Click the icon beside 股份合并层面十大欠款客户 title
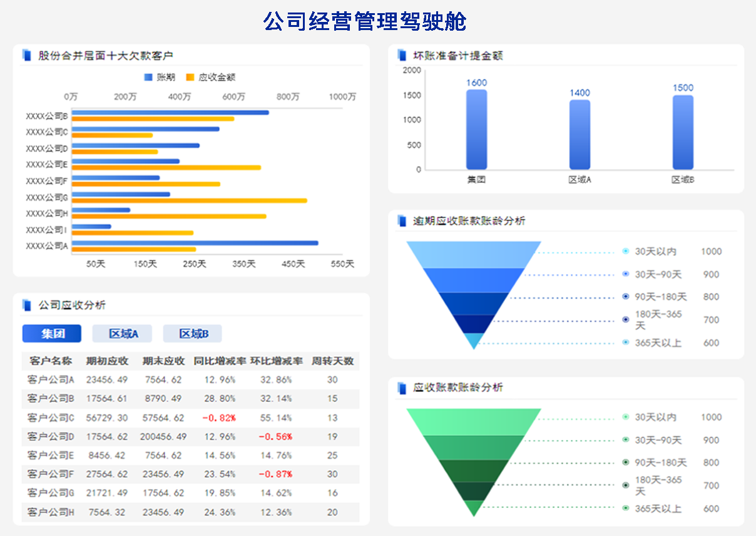Screen dimensions: 756x536 [x=26, y=55]
